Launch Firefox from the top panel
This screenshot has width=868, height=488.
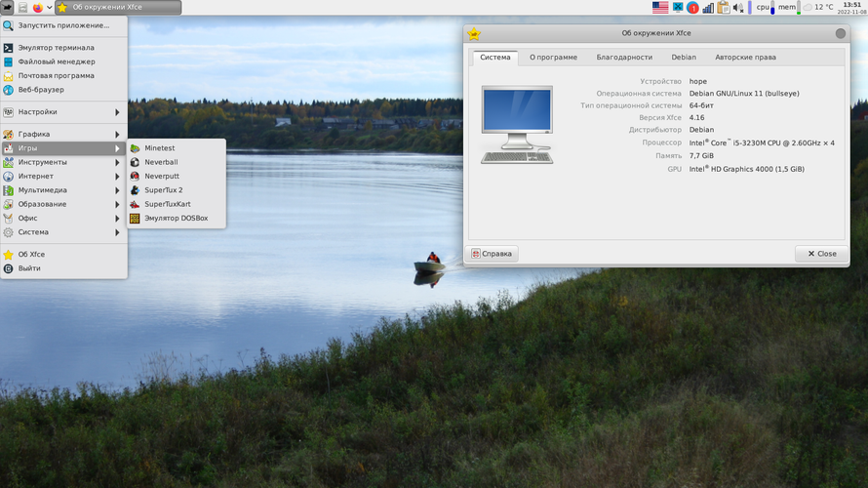(38, 7)
